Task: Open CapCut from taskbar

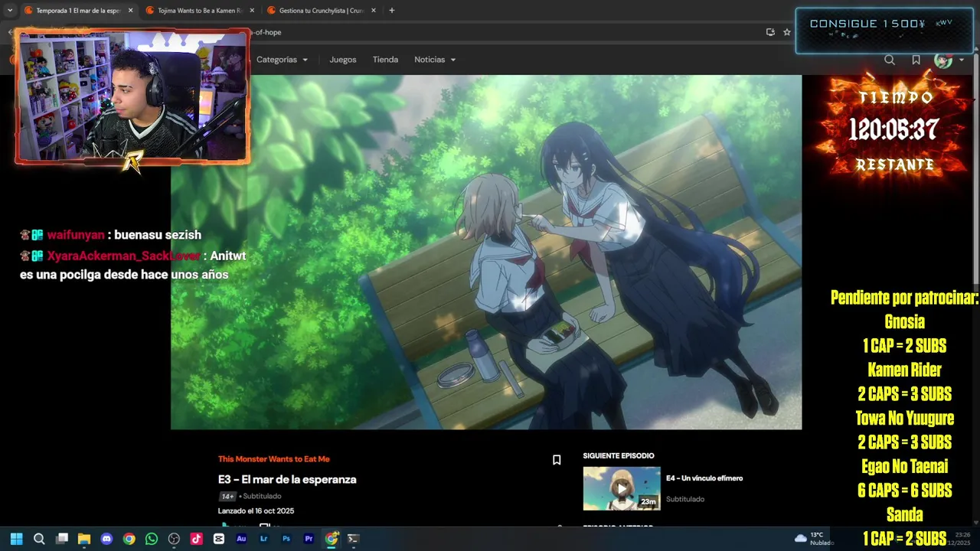Action: click(219, 539)
